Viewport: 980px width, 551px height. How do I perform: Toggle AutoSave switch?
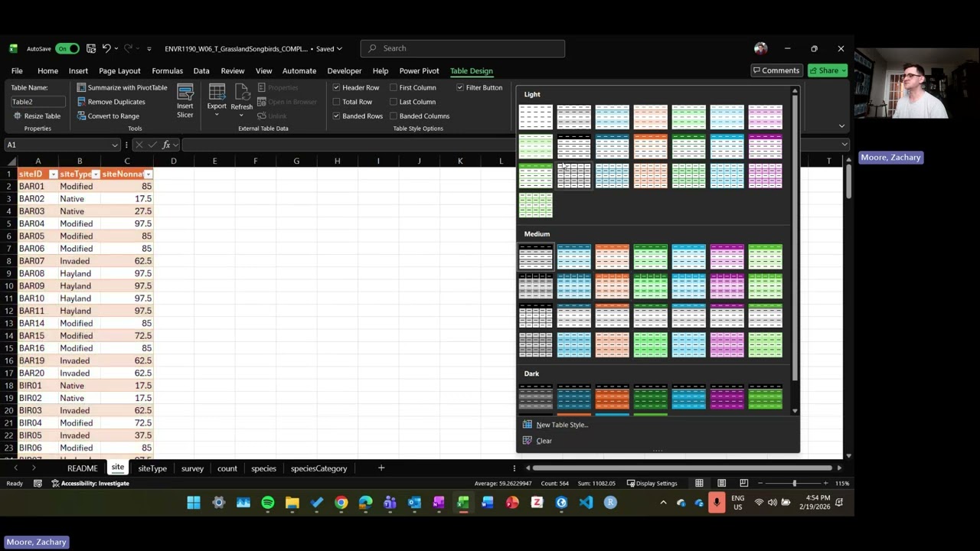coord(67,48)
